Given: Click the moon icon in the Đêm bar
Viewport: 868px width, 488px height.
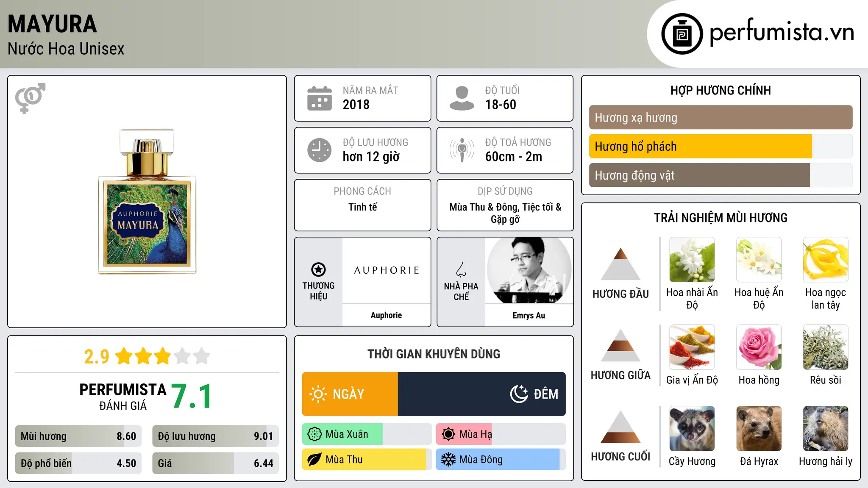Looking at the screenshot, I should [519, 394].
